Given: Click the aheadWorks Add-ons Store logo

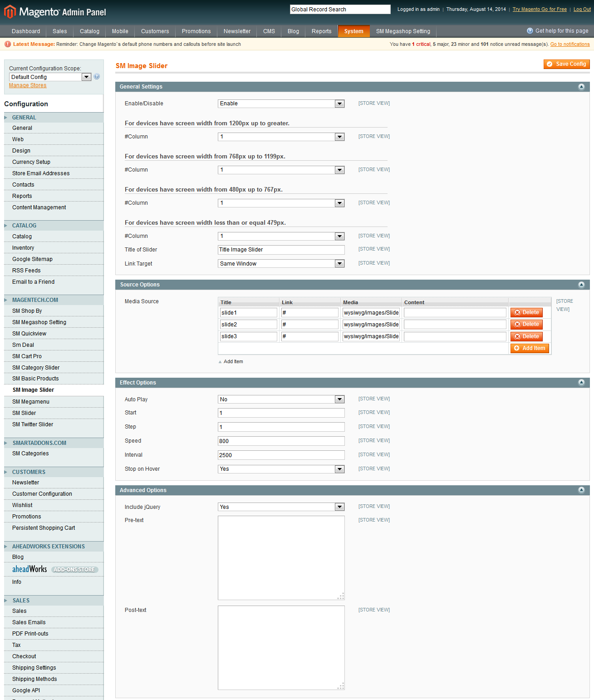Looking at the screenshot, I should coord(55,569).
